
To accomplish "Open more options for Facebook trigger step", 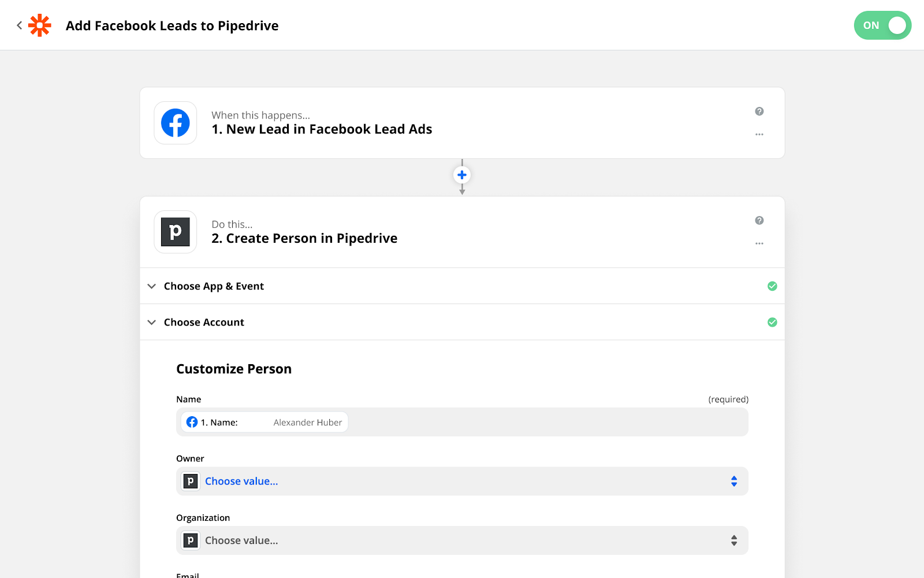I will [759, 135].
